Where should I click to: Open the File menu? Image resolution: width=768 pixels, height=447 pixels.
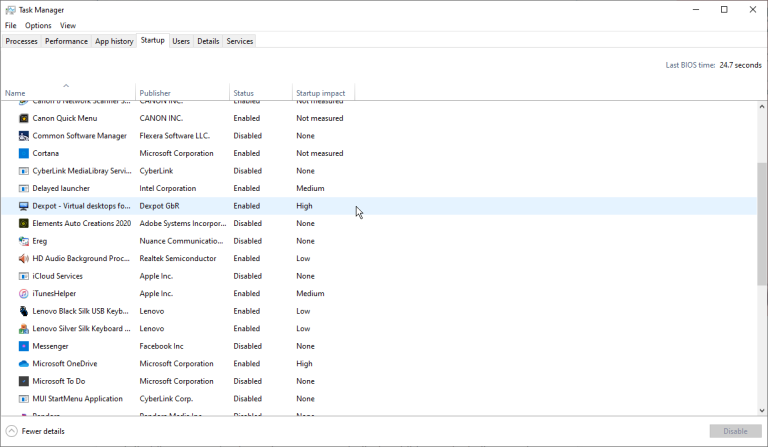pyautogui.click(x=11, y=25)
